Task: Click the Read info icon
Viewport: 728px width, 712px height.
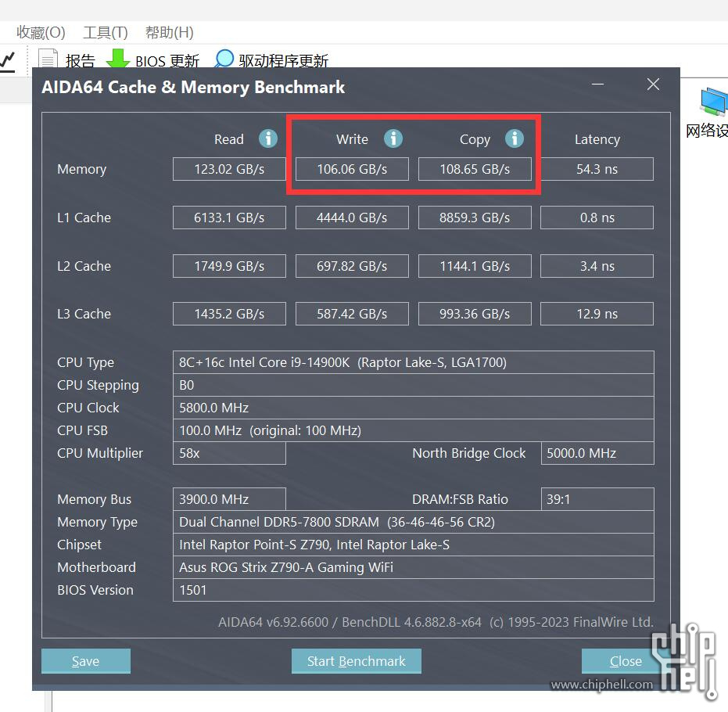Action: pos(268,138)
